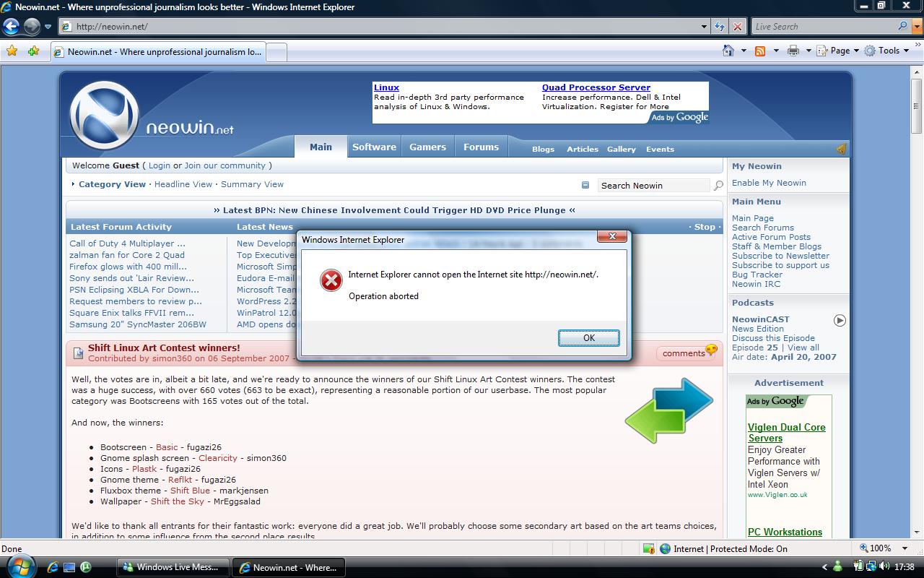Click the Enable My Neowin link

(769, 183)
